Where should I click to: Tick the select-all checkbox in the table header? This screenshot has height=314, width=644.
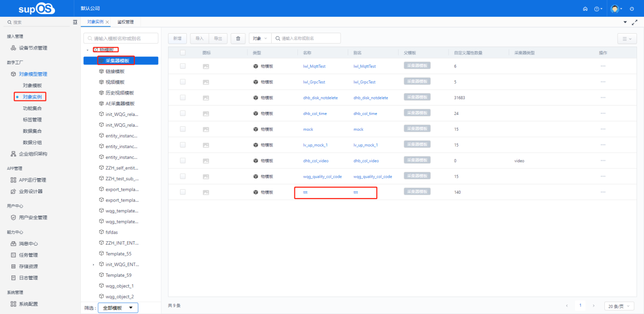point(183,53)
